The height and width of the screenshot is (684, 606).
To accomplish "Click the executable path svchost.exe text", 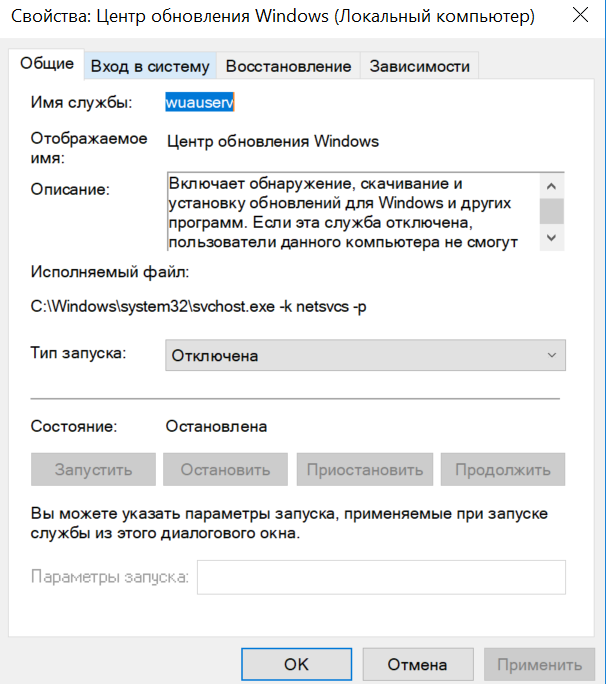I will pyautogui.click(x=199, y=306).
